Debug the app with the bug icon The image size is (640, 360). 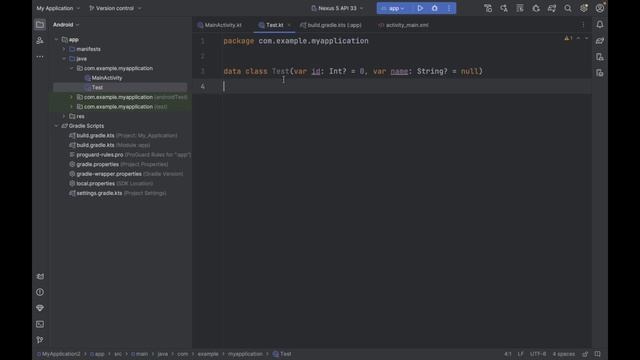tap(435, 8)
